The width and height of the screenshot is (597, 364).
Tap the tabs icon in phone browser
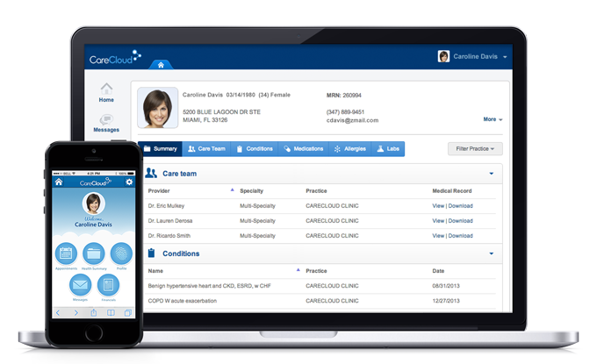coord(128,312)
